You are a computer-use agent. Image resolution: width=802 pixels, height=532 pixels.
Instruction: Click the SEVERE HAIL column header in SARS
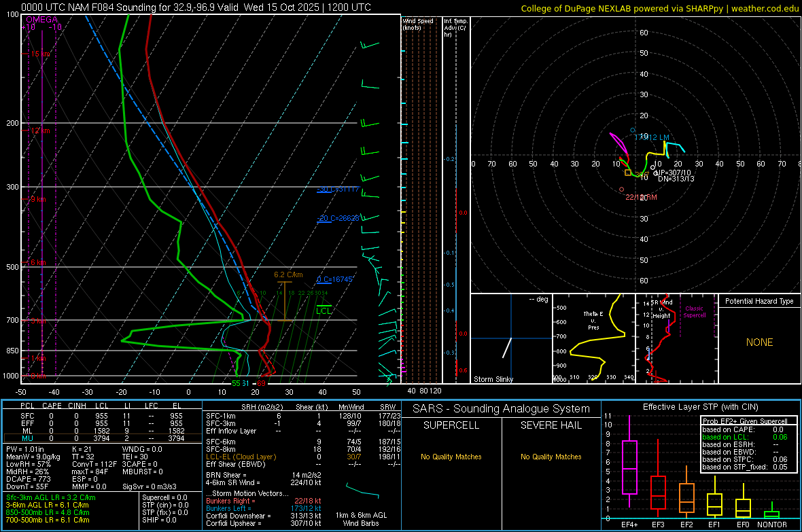[x=551, y=425]
